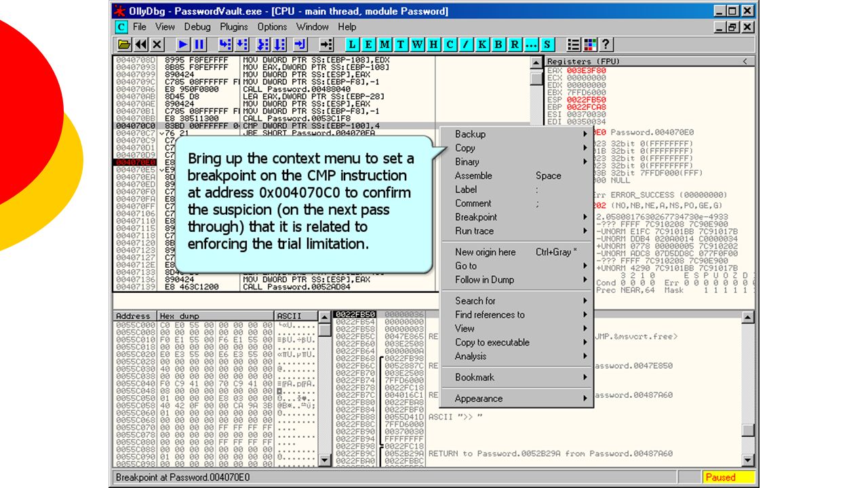Expand the Search for submenu arrow
Image resolution: width=868 pixels, height=488 pixels.
pos(585,301)
